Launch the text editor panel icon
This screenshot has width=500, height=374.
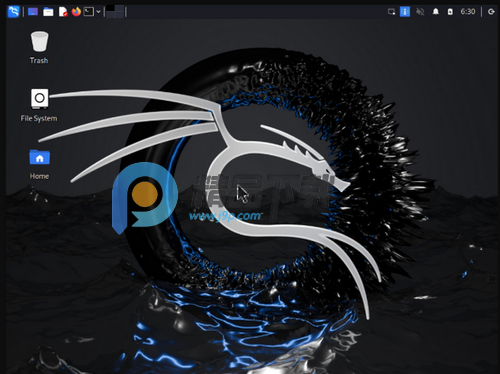point(63,12)
